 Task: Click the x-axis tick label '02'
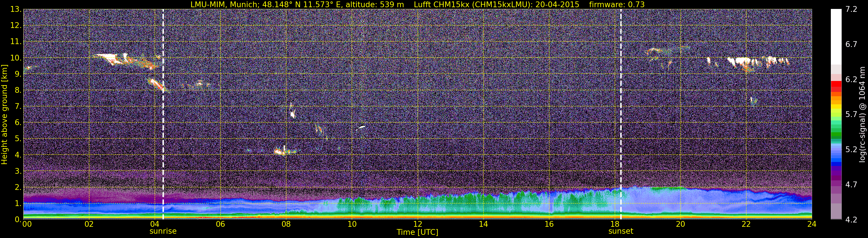coord(89,224)
